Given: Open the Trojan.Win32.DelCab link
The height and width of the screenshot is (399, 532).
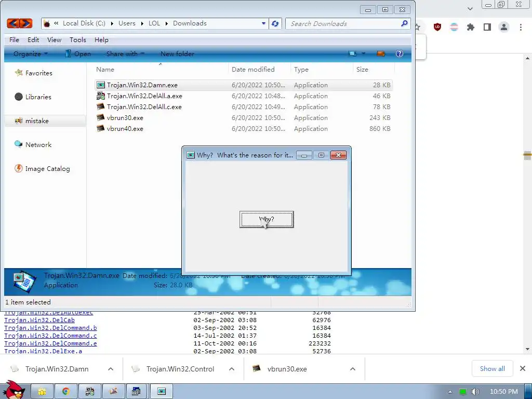Looking at the screenshot, I should tap(39, 320).
